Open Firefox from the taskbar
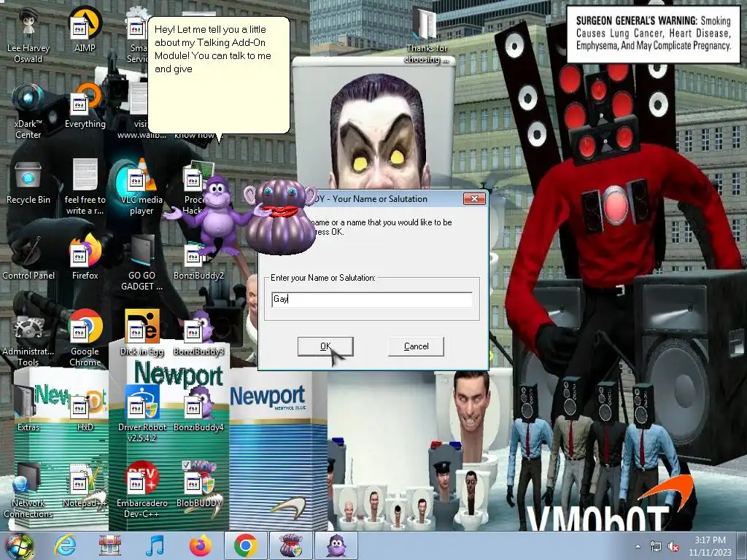 (200, 545)
